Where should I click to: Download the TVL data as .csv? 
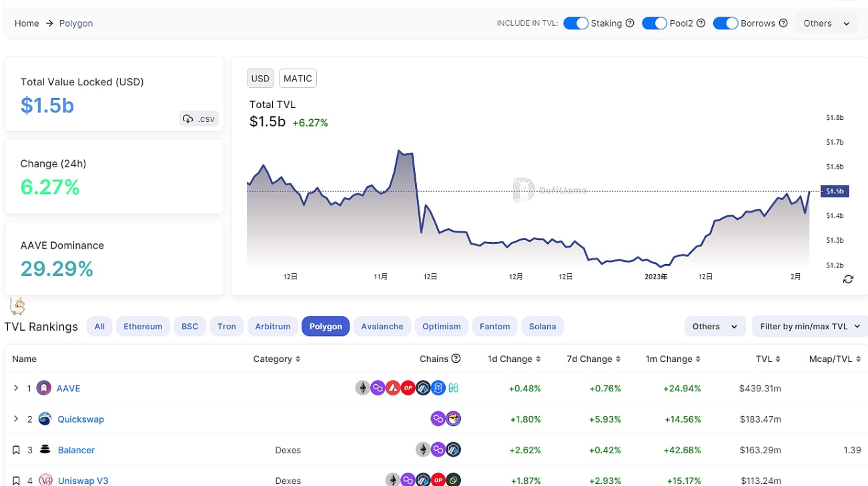[199, 119]
